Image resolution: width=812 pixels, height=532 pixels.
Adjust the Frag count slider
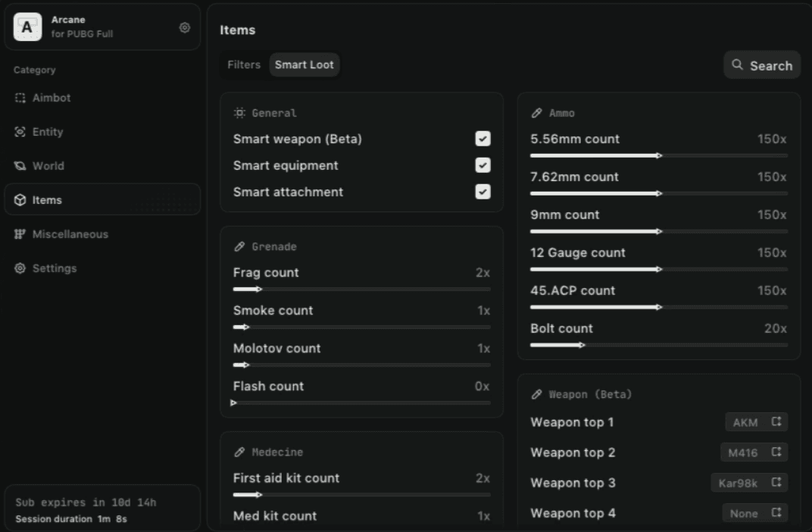tap(361, 289)
